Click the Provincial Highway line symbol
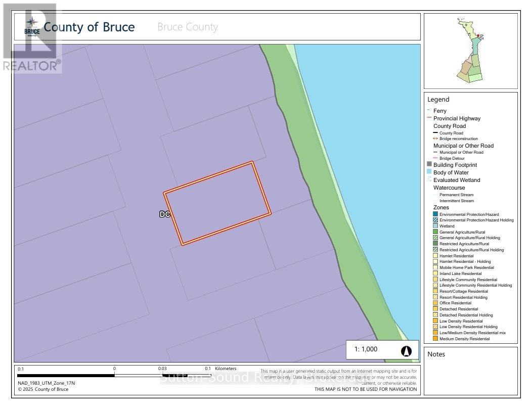 coord(429,118)
